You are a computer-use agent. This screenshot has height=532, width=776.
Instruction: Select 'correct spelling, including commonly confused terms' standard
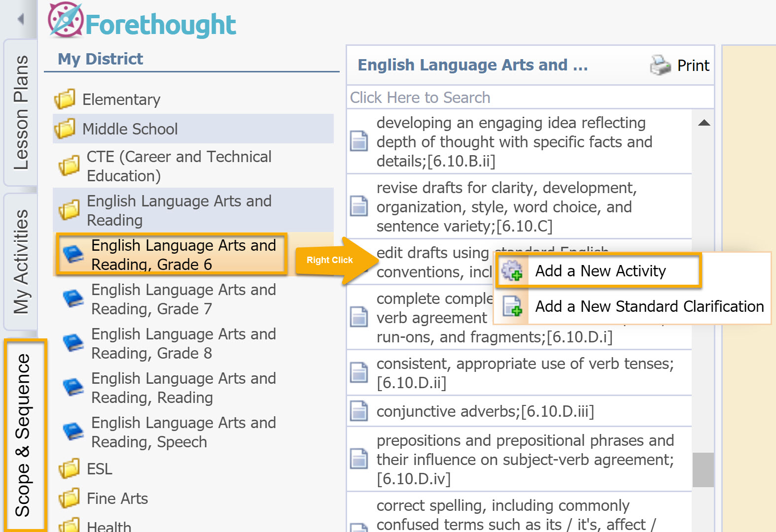(519, 513)
